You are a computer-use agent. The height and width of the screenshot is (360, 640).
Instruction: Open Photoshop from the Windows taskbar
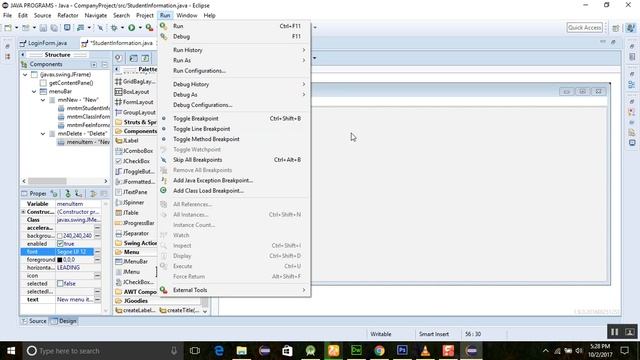point(402,350)
